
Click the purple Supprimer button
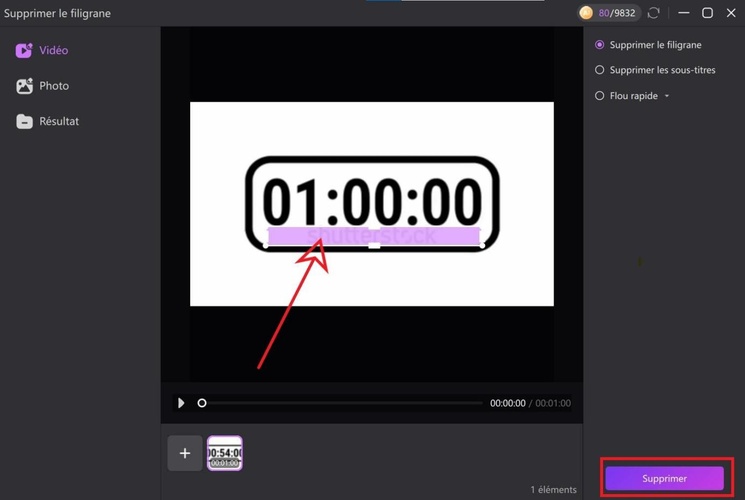[x=664, y=478]
